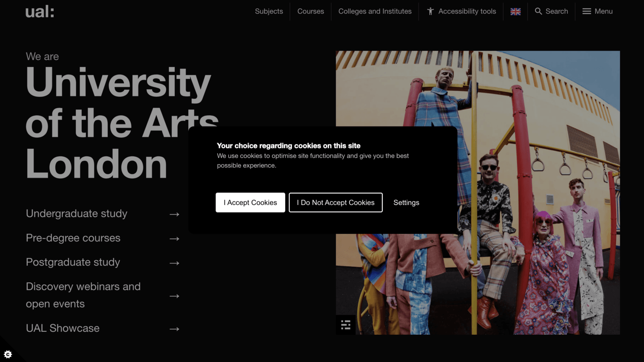644x362 pixels.
Task: Open cookie Settings in the dialog
Action: (406, 202)
